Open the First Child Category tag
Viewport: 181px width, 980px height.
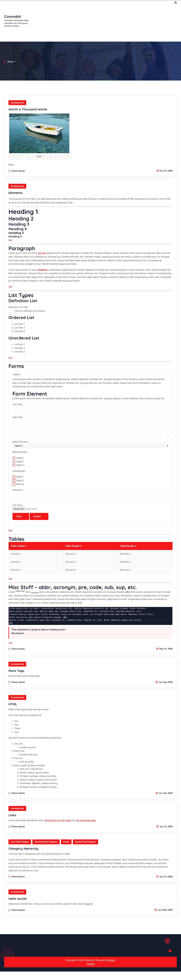point(20,842)
